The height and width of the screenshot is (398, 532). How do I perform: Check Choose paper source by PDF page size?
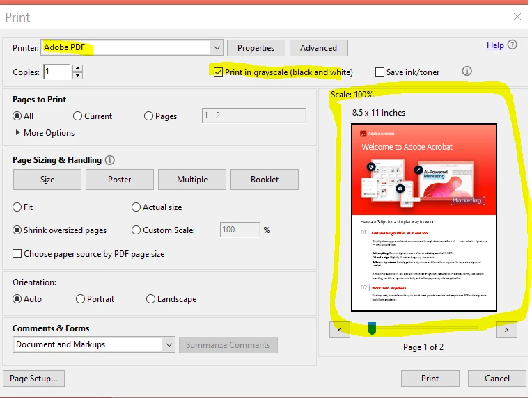click(17, 253)
